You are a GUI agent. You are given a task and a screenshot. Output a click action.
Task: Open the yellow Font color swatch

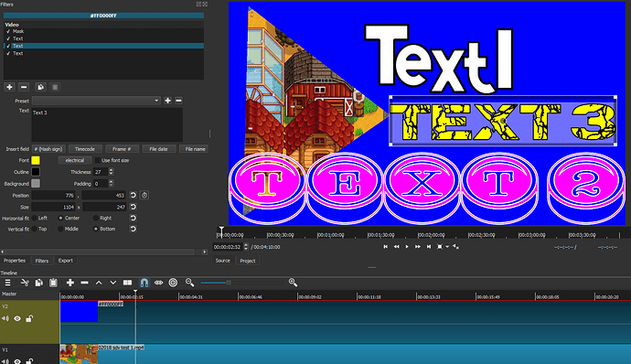tap(36, 160)
